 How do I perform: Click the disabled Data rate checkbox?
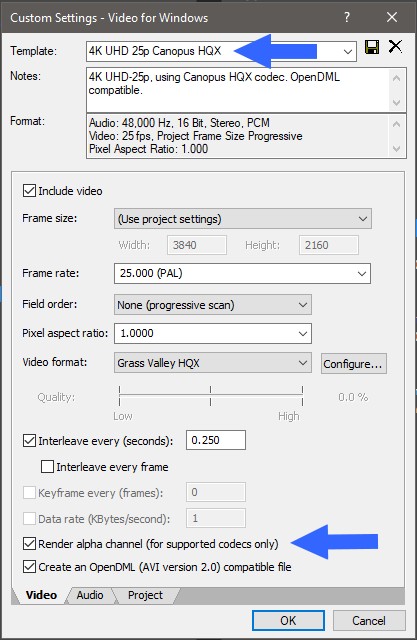click(29, 519)
